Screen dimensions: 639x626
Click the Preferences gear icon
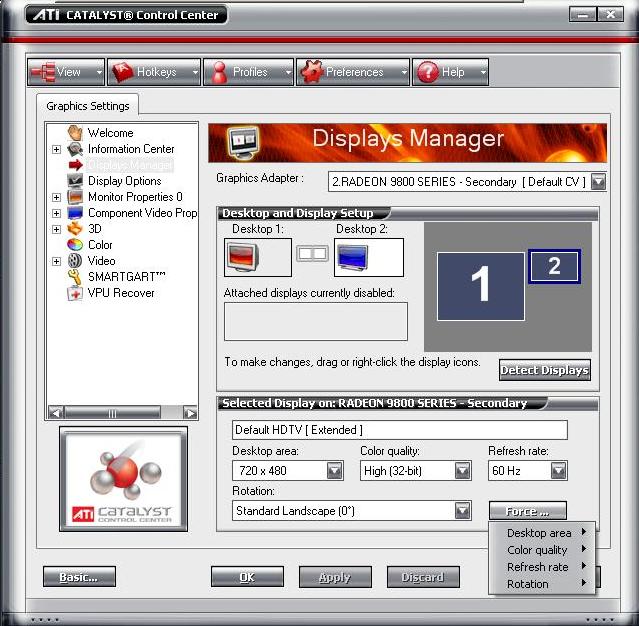[312, 72]
